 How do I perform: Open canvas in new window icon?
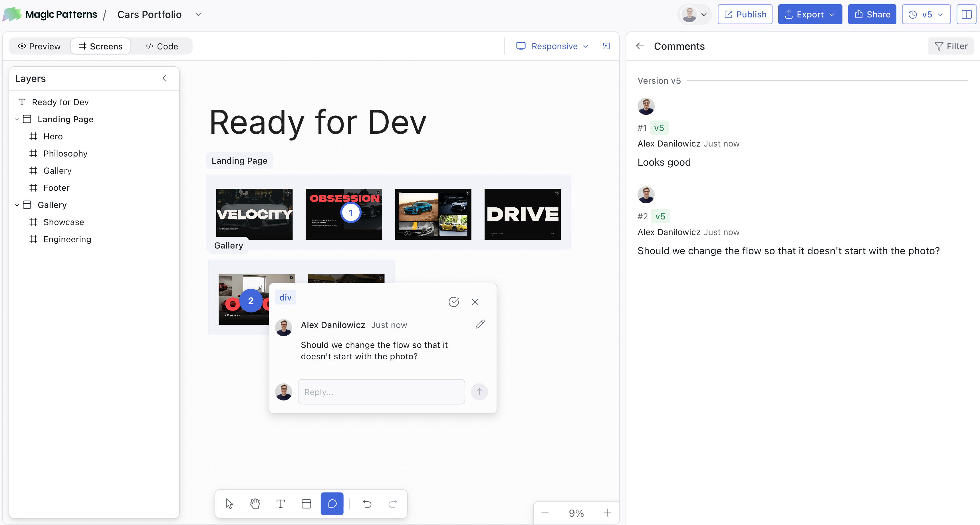point(606,46)
